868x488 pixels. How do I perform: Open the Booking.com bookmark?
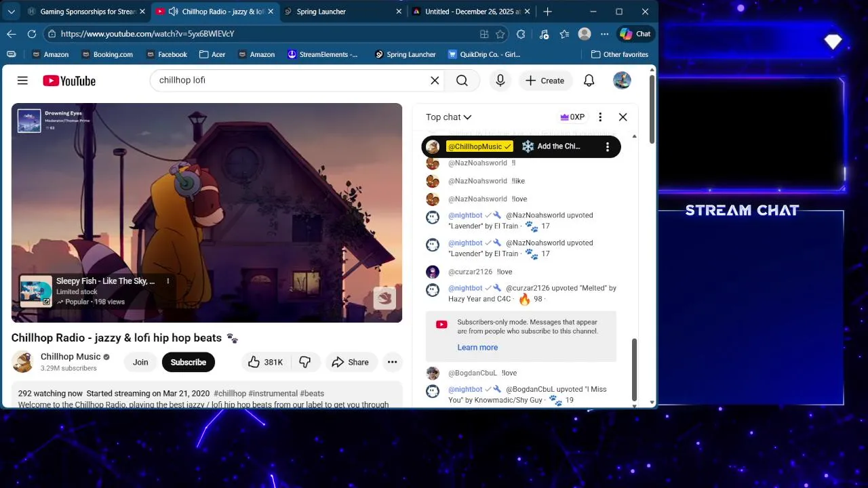pos(106,54)
